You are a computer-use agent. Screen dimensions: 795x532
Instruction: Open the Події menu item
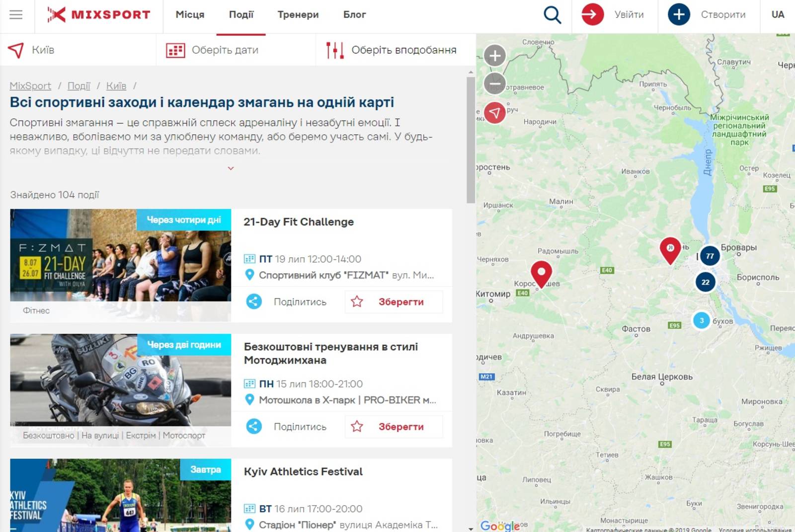(241, 15)
